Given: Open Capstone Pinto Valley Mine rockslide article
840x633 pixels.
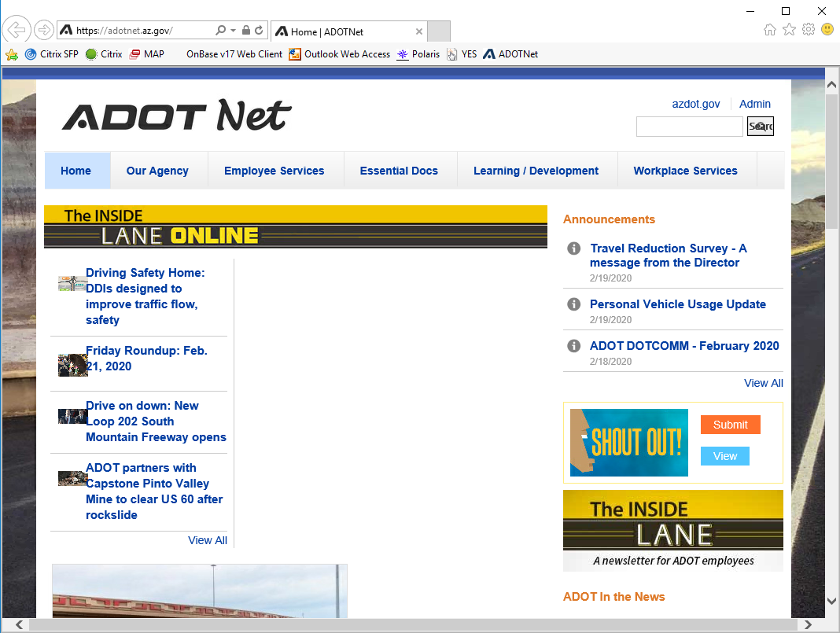Looking at the screenshot, I should pyautogui.click(x=154, y=491).
